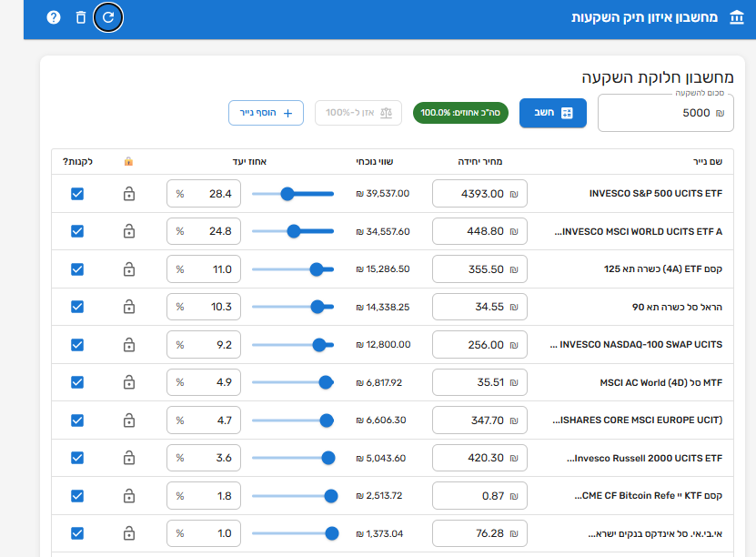Toggle lock icon for Invesco Russell 2000 row
This screenshot has width=756, height=557.
tap(128, 458)
